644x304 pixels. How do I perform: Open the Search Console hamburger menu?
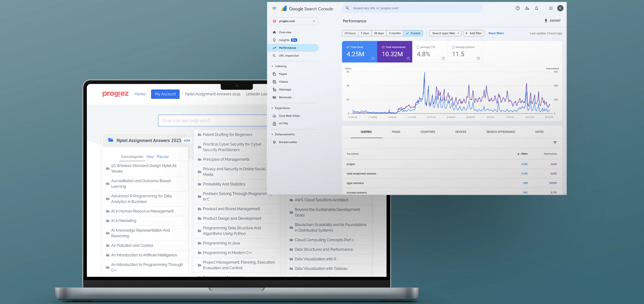pos(274,8)
